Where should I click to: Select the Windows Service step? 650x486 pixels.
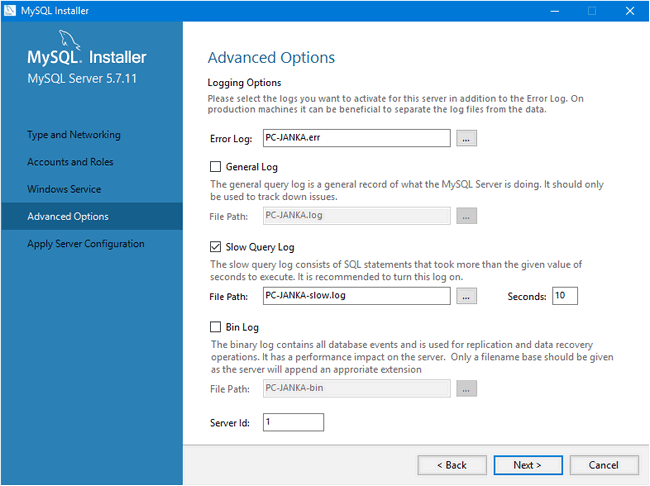[64, 189]
